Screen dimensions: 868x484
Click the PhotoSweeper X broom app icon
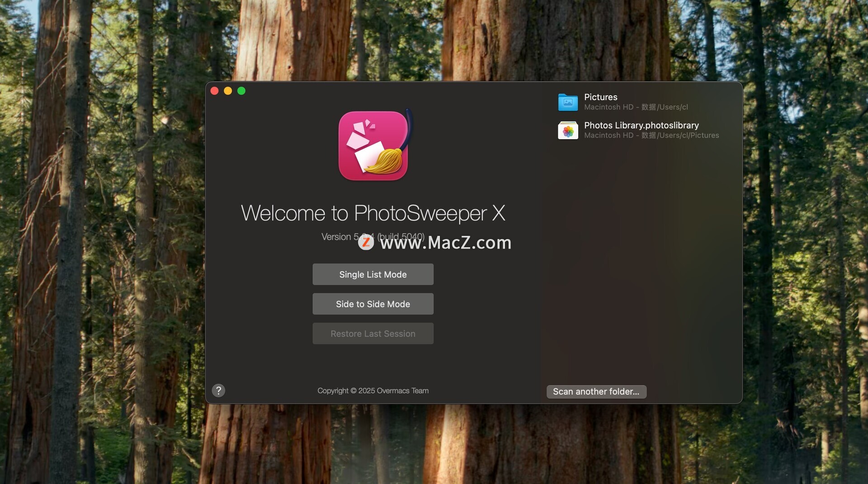pos(374,146)
